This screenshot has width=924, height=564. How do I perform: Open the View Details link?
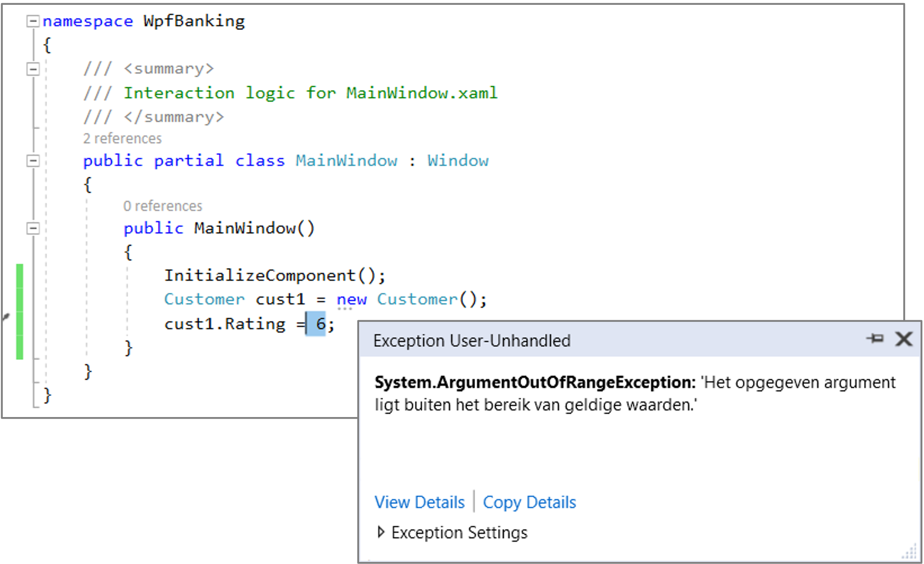(419, 502)
